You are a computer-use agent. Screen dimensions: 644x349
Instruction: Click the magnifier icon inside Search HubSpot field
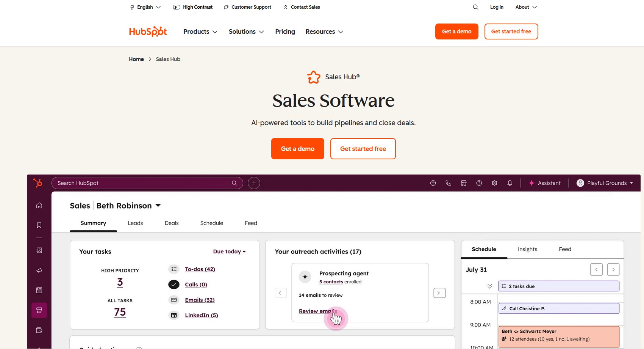click(x=234, y=183)
